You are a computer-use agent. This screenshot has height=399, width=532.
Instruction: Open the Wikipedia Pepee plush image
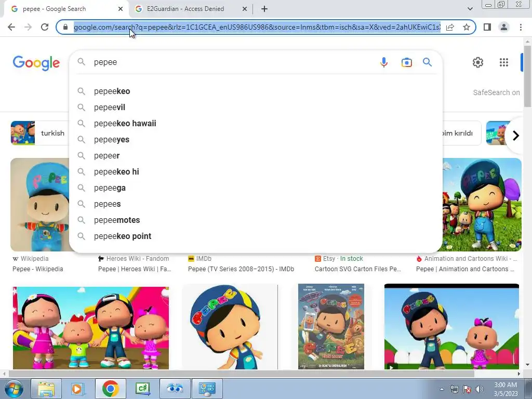40,205
